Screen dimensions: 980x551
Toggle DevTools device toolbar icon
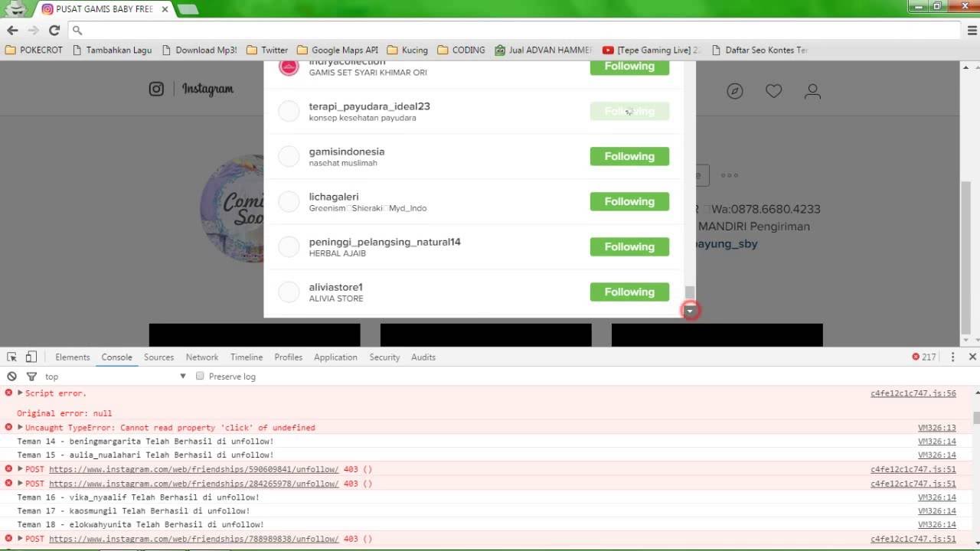click(31, 357)
